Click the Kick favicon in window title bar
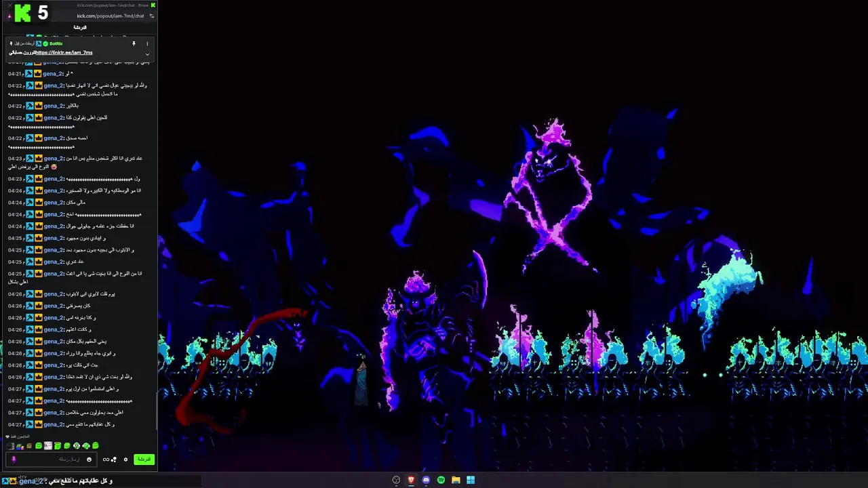The image size is (868, 488). 153,5
